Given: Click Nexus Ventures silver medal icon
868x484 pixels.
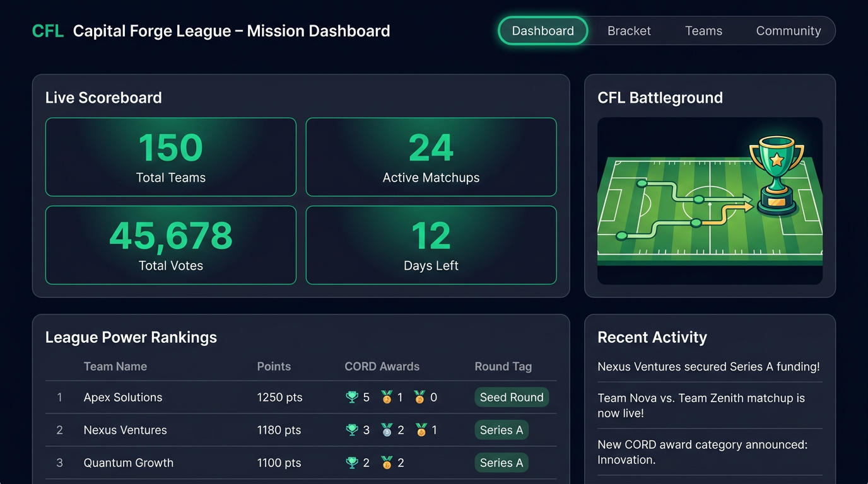Looking at the screenshot, I should coord(387,430).
